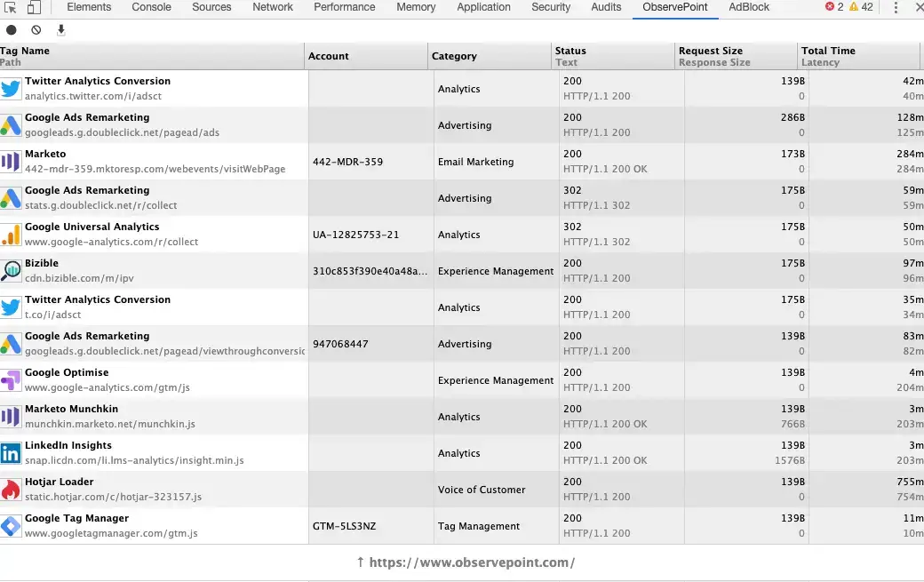Click Google Ads icon for googleads.g.doubleclick.net/pagead/ads row
The width and height of the screenshot is (924, 582).
[11, 125]
